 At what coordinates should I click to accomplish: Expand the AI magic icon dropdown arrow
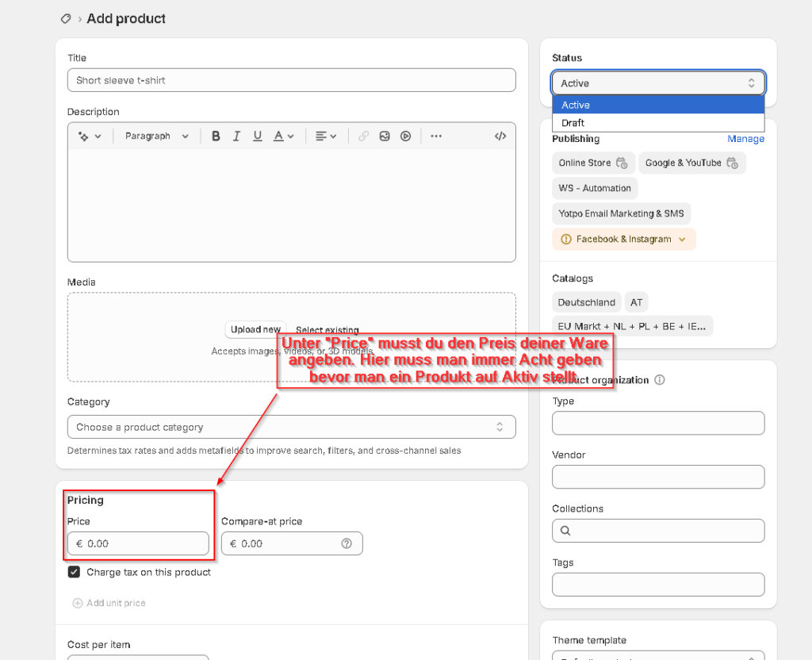point(98,136)
